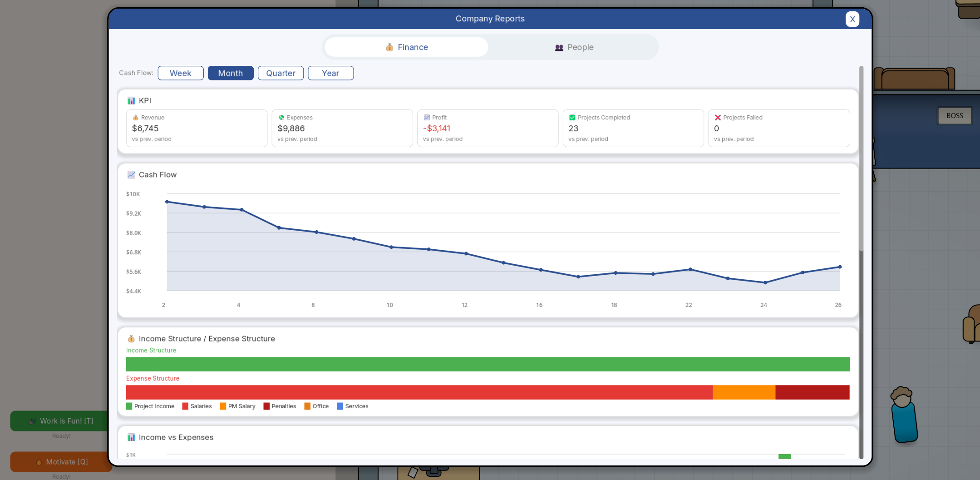Click the Profit chart icon
Viewport: 980px width, 480px height.
pyautogui.click(x=427, y=118)
